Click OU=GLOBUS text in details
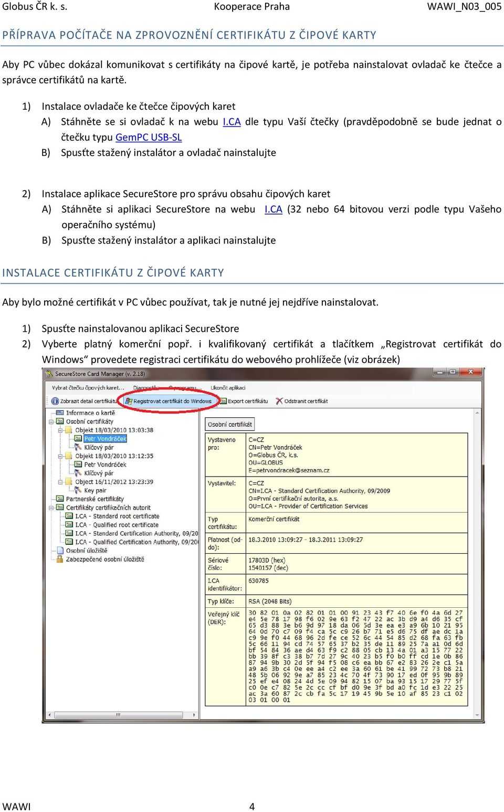The height and width of the screenshot is (812, 504). 266,463
